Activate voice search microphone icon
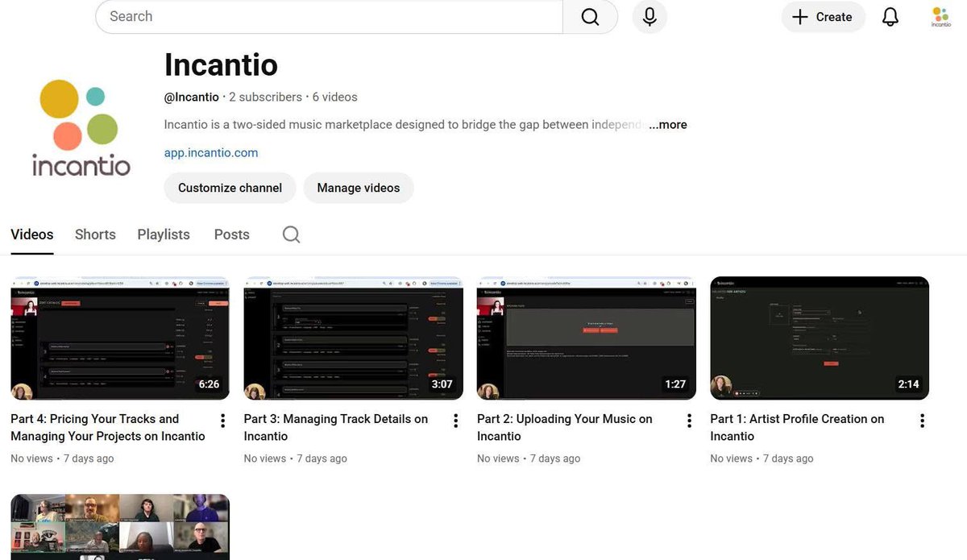 (x=650, y=17)
